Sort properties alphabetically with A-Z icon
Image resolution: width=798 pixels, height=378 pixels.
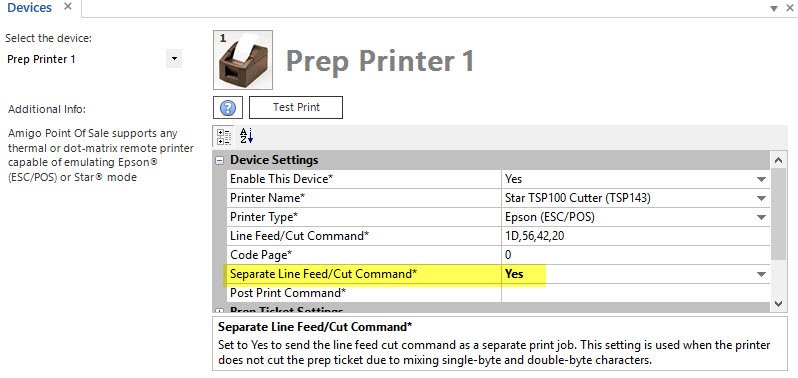click(246, 136)
